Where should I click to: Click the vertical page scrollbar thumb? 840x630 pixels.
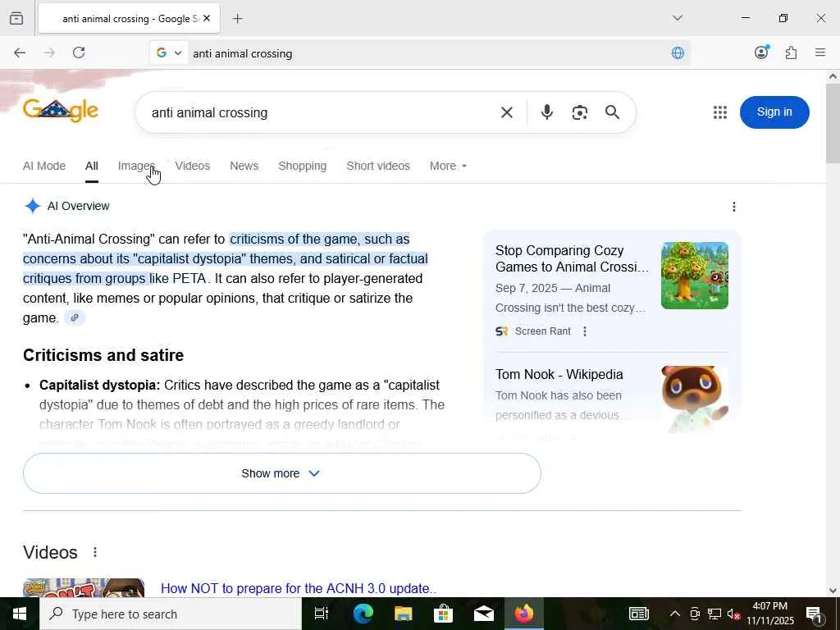(833, 123)
